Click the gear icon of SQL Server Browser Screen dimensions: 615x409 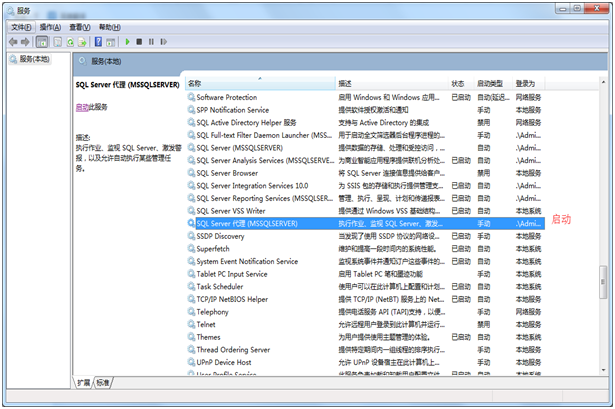(191, 173)
